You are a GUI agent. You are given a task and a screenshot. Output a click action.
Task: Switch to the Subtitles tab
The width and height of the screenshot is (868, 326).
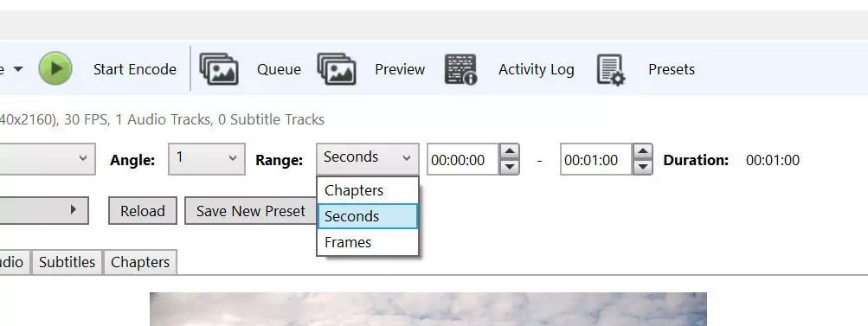67,262
